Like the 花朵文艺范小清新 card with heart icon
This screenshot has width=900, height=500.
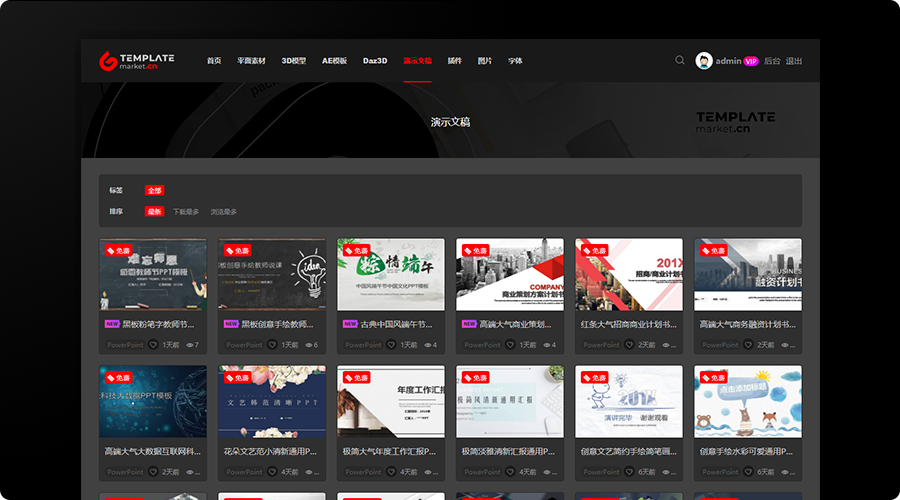272,472
